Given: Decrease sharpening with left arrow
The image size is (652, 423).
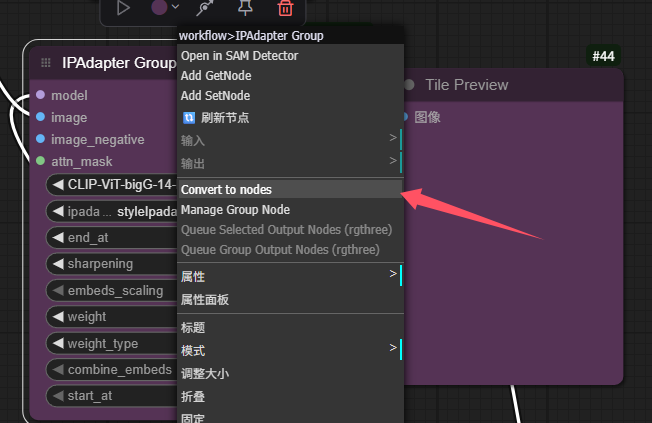Looking at the screenshot, I should (58, 264).
